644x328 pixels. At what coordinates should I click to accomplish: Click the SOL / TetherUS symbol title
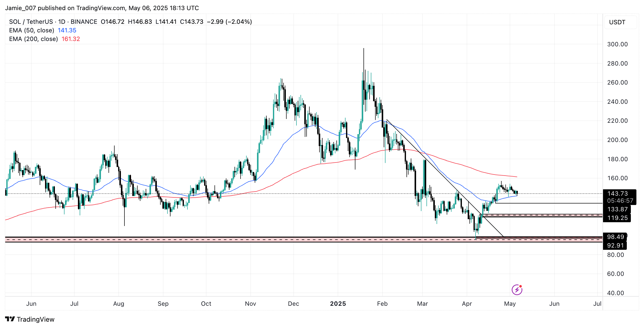[x=31, y=22]
